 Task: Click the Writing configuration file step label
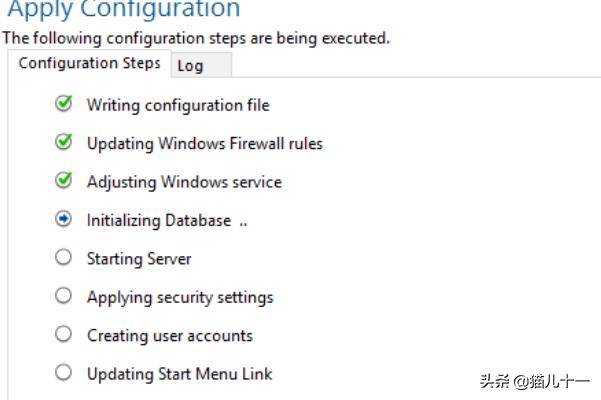178,105
